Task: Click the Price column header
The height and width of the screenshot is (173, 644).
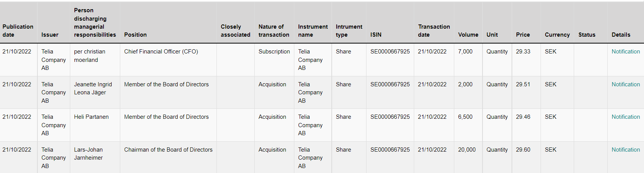Action: click(x=523, y=35)
